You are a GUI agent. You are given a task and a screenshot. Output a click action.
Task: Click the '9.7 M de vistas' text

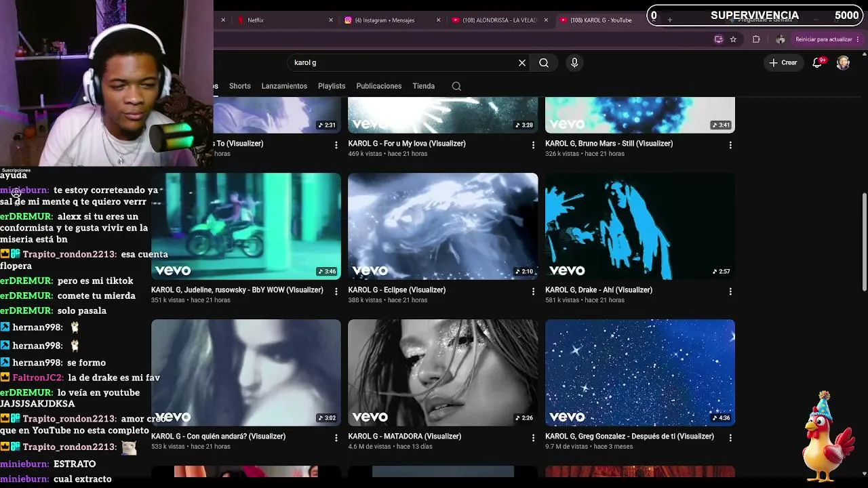pyautogui.click(x=566, y=447)
